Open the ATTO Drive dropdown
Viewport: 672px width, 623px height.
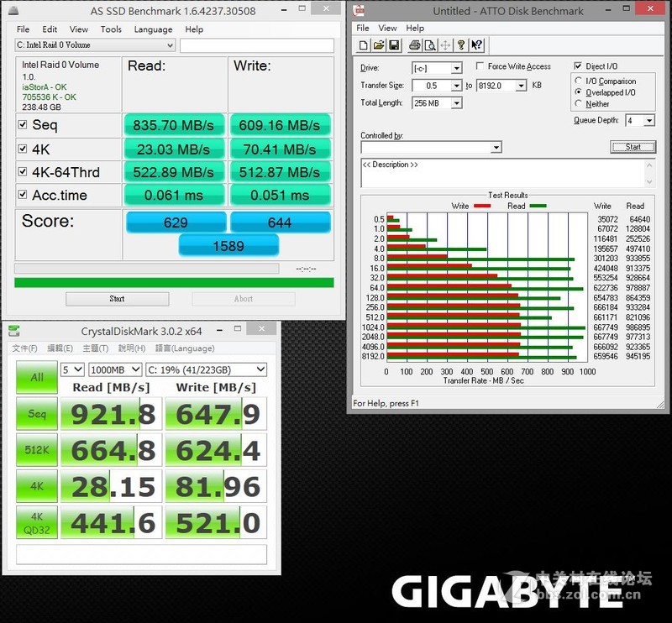click(x=457, y=68)
